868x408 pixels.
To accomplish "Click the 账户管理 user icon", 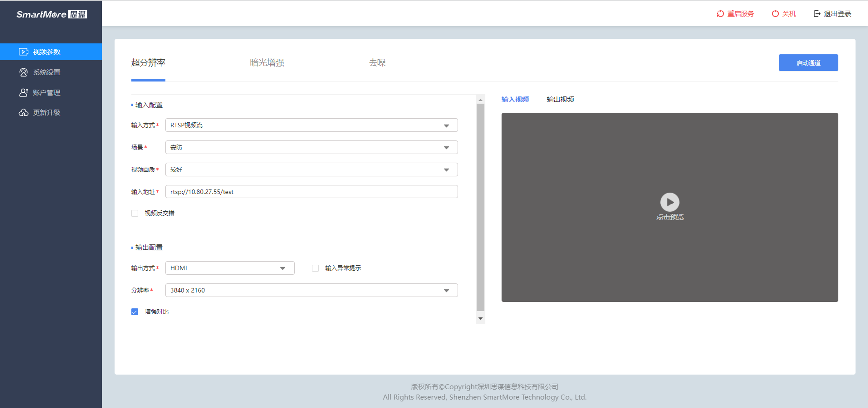I will point(23,93).
